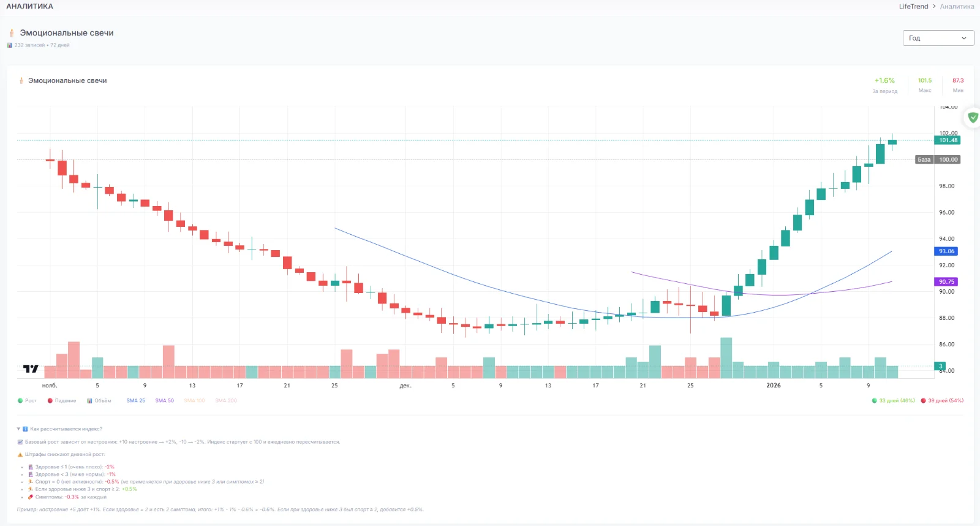Click the candle icon beside the page heading

pos(11,33)
